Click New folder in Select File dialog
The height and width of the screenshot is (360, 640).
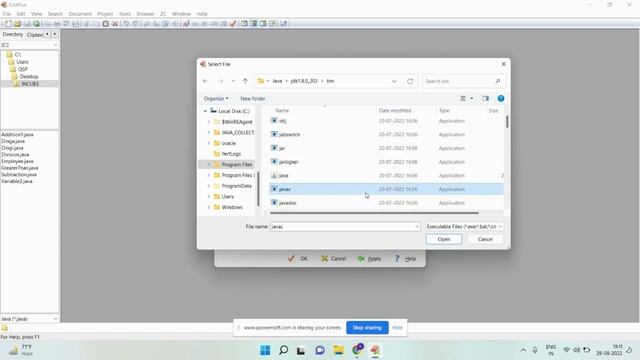pyautogui.click(x=253, y=98)
